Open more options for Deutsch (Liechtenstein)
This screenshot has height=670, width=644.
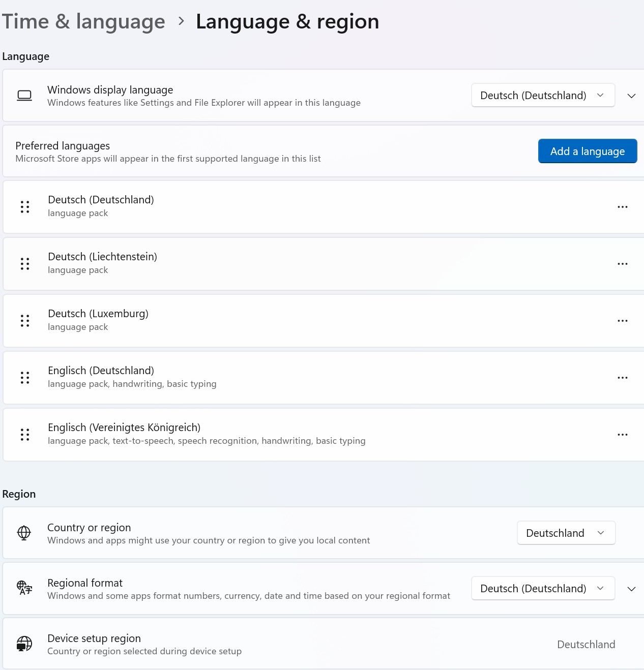[622, 264]
